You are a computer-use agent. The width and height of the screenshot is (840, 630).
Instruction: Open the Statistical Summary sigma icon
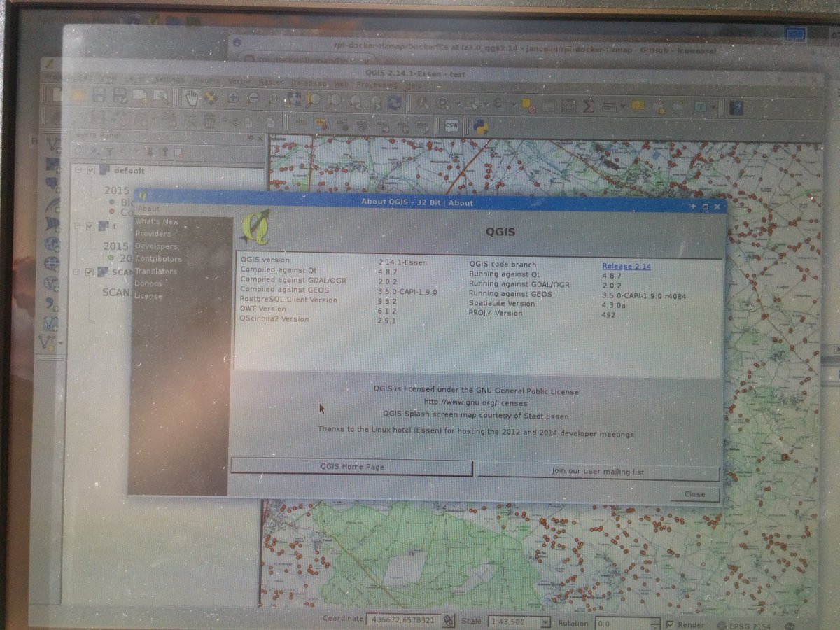point(589,106)
